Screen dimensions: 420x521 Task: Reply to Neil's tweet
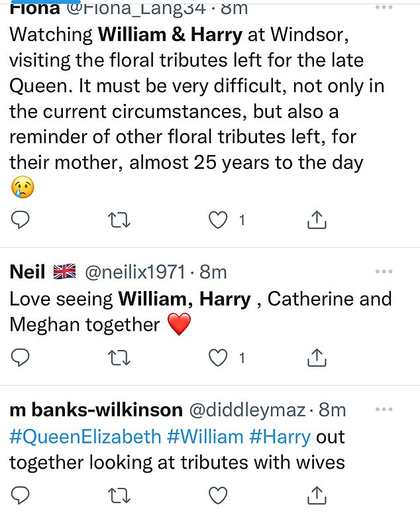point(21,358)
